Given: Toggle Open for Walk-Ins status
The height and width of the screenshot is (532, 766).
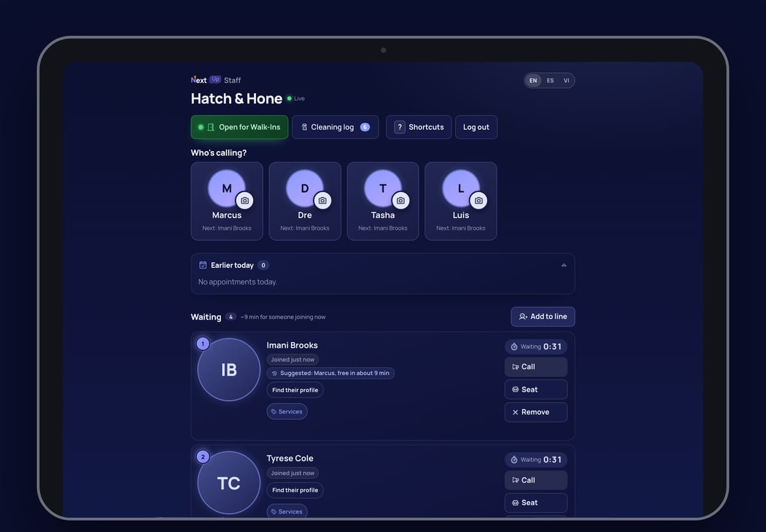Looking at the screenshot, I should tap(239, 127).
